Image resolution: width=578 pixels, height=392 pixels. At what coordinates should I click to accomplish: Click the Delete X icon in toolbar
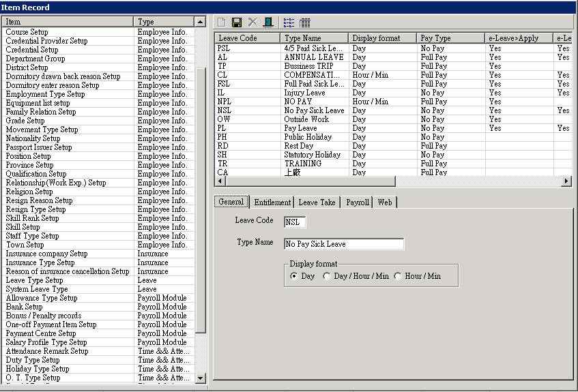click(x=252, y=22)
